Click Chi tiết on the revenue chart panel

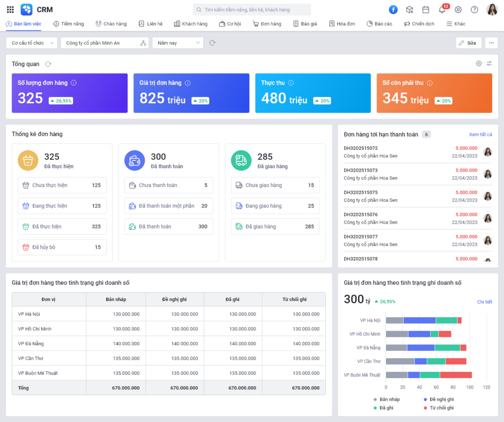pyautogui.click(x=485, y=301)
